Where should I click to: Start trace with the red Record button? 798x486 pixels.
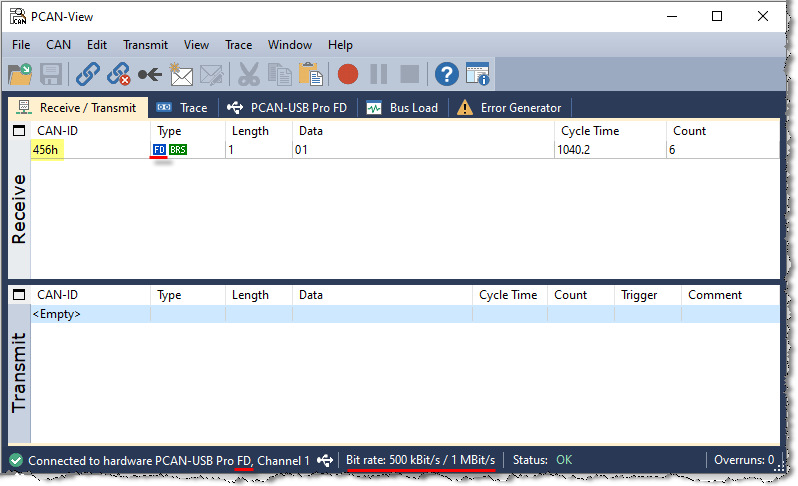click(348, 74)
